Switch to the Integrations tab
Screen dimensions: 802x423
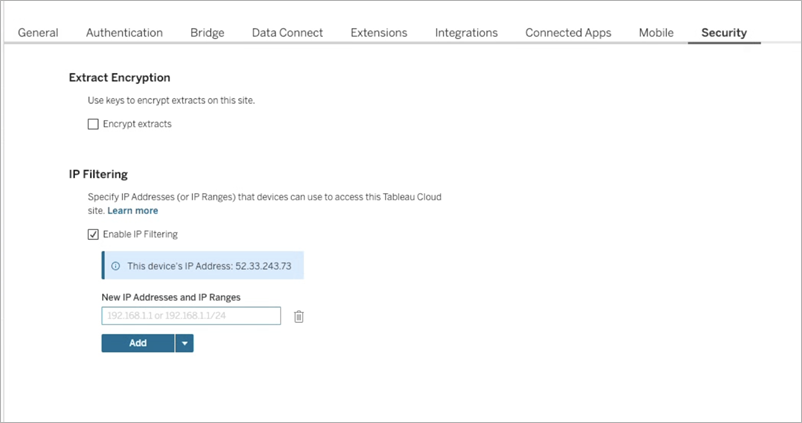(x=466, y=33)
